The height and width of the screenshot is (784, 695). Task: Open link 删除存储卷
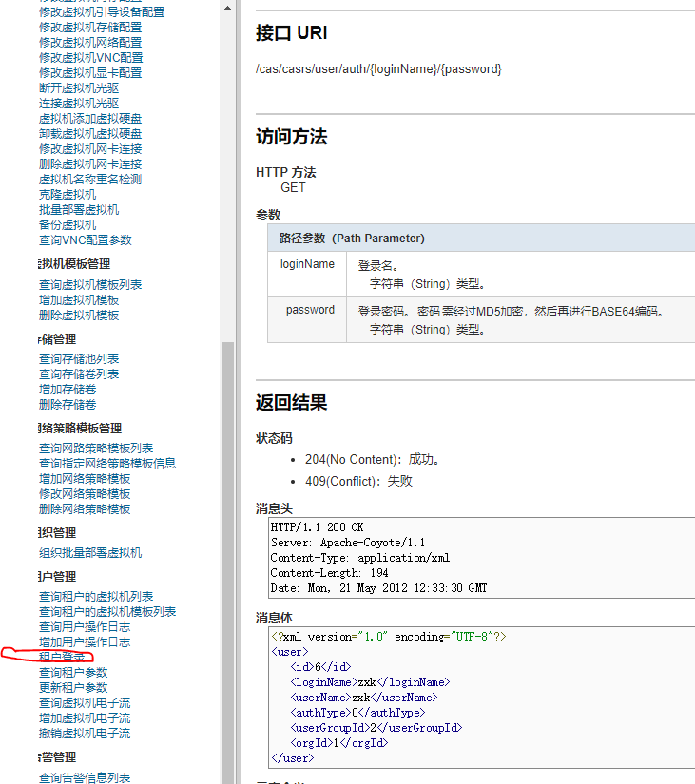click(68, 405)
